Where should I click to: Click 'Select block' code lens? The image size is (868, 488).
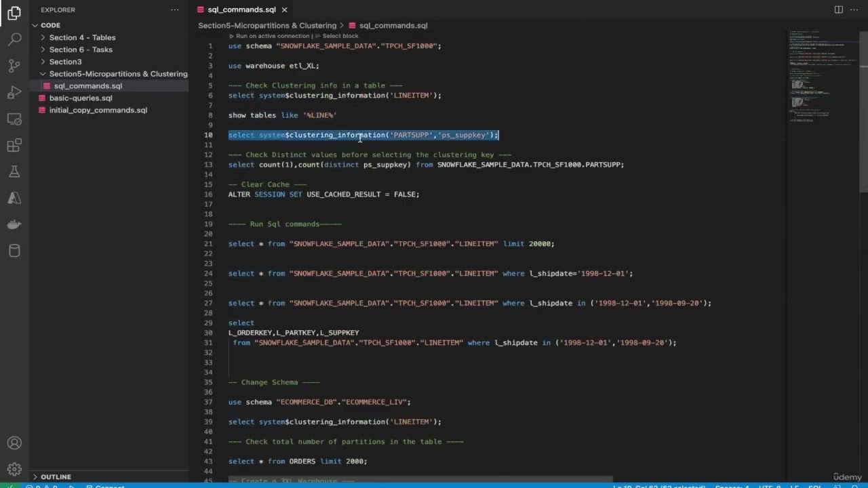tap(340, 36)
